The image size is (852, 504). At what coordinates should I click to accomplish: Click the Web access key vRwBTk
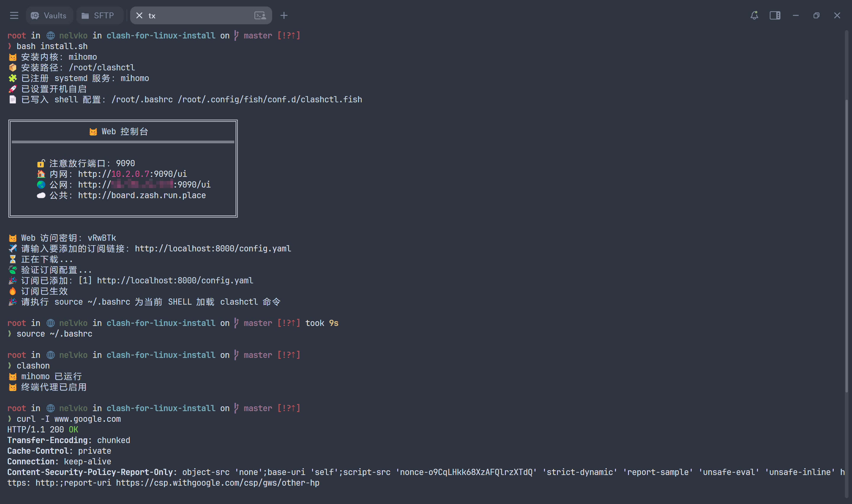tap(102, 238)
